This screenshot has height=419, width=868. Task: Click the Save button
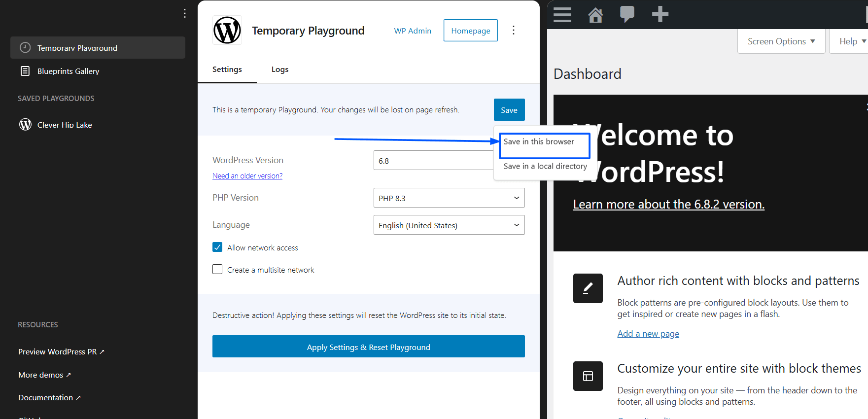pyautogui.click(x=509, y=110)
